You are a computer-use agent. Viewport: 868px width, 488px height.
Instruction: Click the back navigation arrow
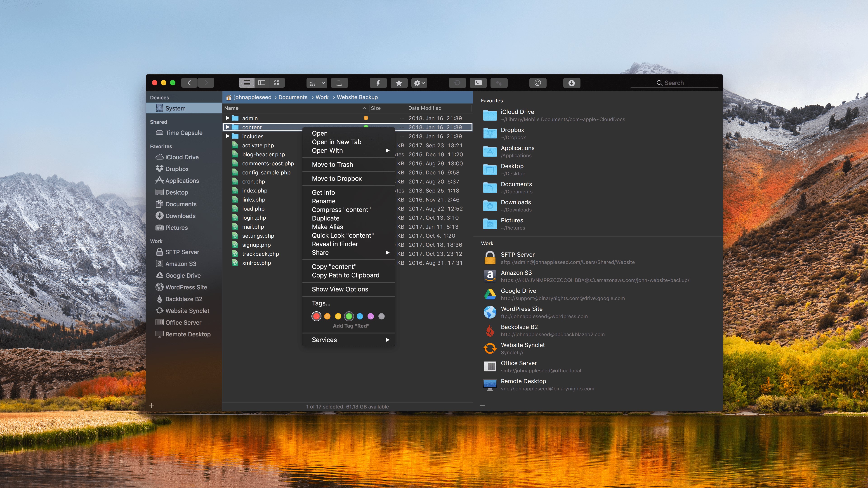[x=189, y=83]
